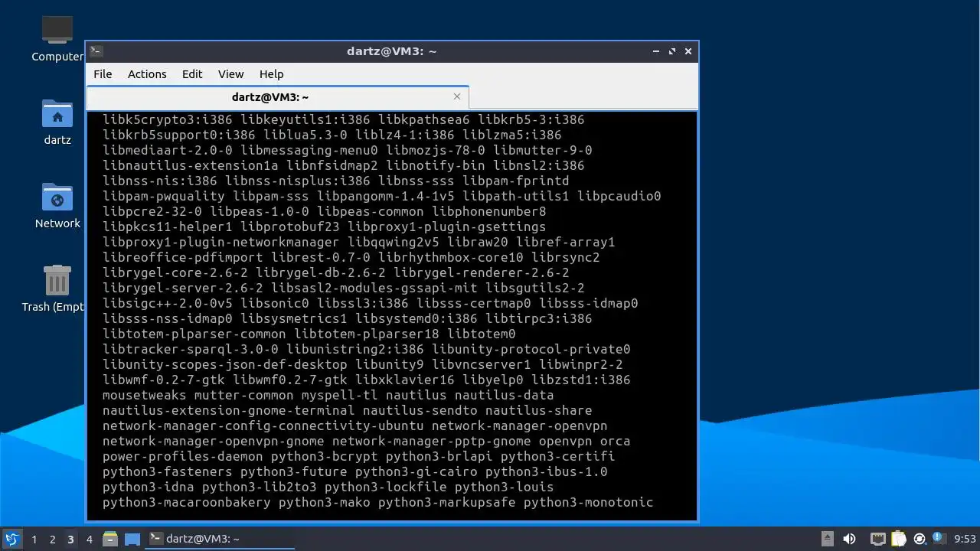980x551 pixels.
Task: Click the text "libunity-protocol-private0"
Action: click(x=531, y=349)
